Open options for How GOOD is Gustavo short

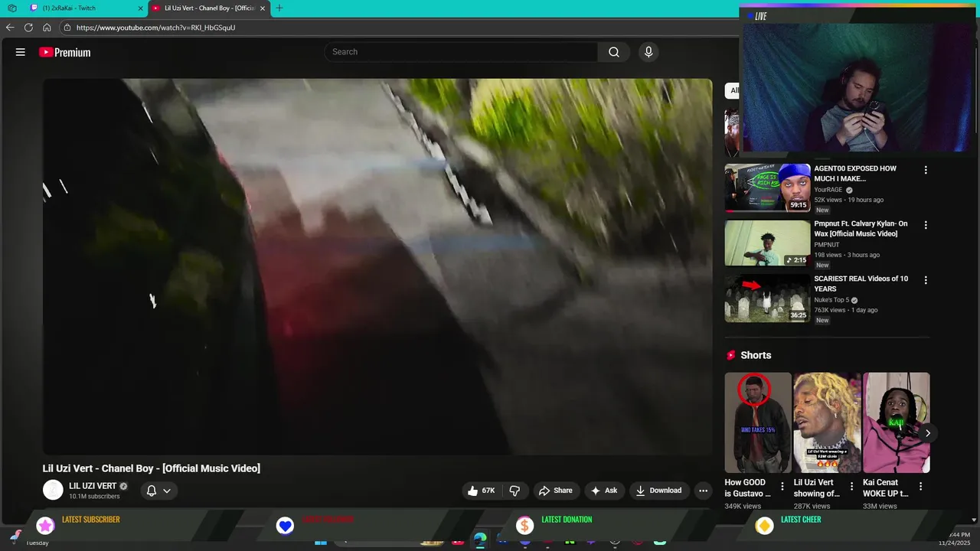tap(782, 486)
